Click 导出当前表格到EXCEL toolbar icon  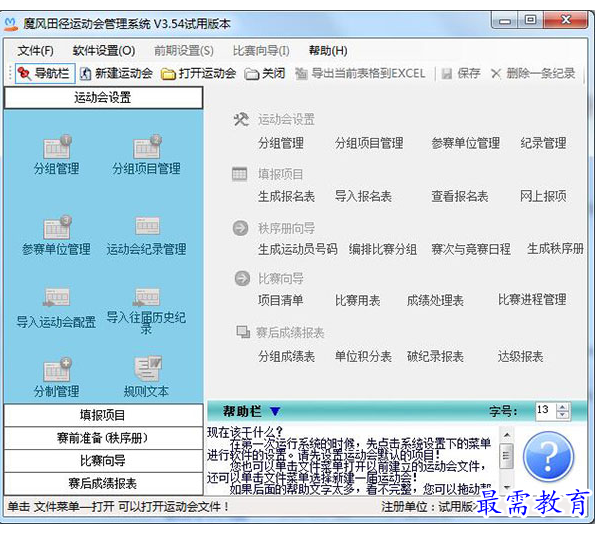301,73
